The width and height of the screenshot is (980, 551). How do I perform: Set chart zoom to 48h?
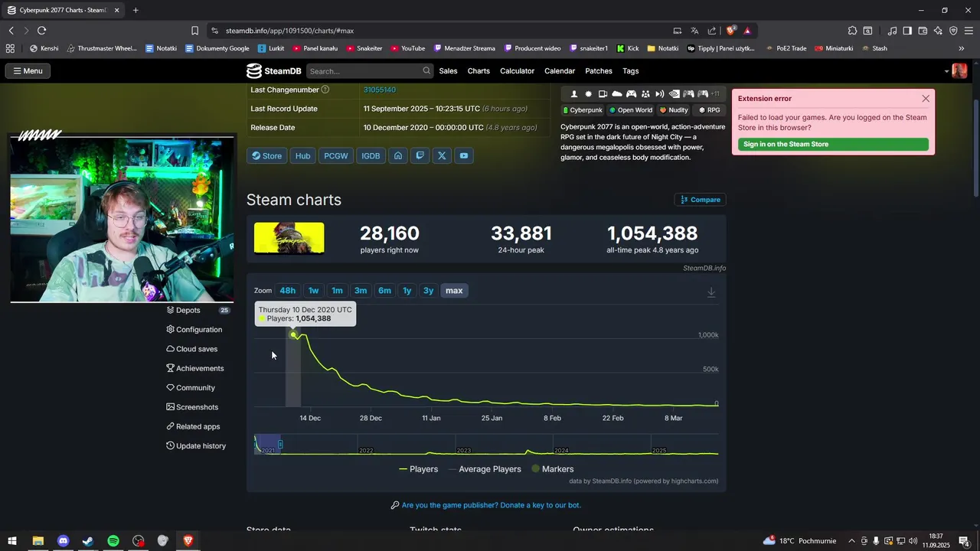[x=287, y=291]
